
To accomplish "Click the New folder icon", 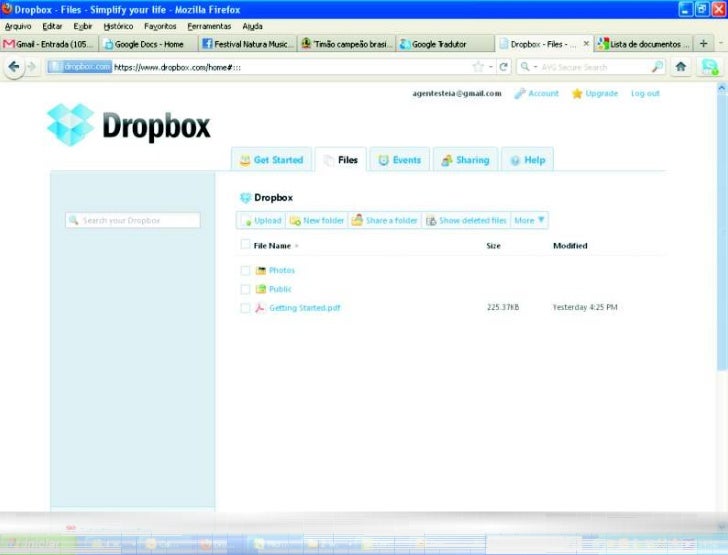I will [x=295, y=221].
